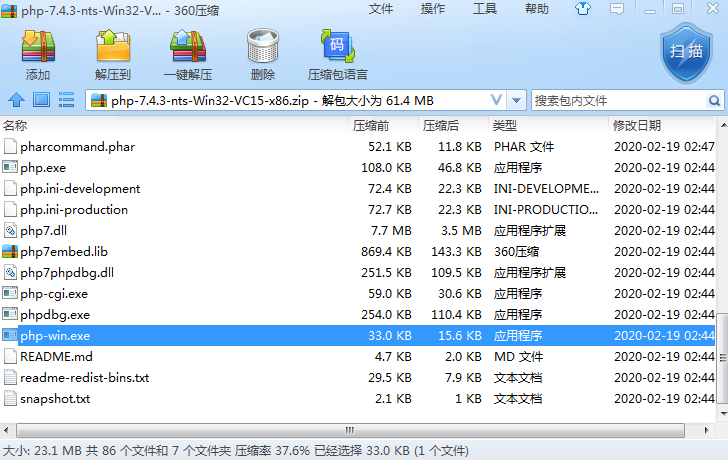Click the 59.0 KB size cell
The height and width of the screenshot is (460, 728).
(x=390, y=293)
